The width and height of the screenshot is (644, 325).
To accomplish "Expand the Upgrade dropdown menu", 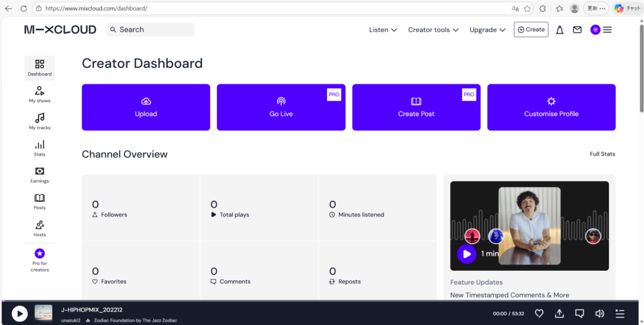I will pyautogui.click(x=487, y=30).
